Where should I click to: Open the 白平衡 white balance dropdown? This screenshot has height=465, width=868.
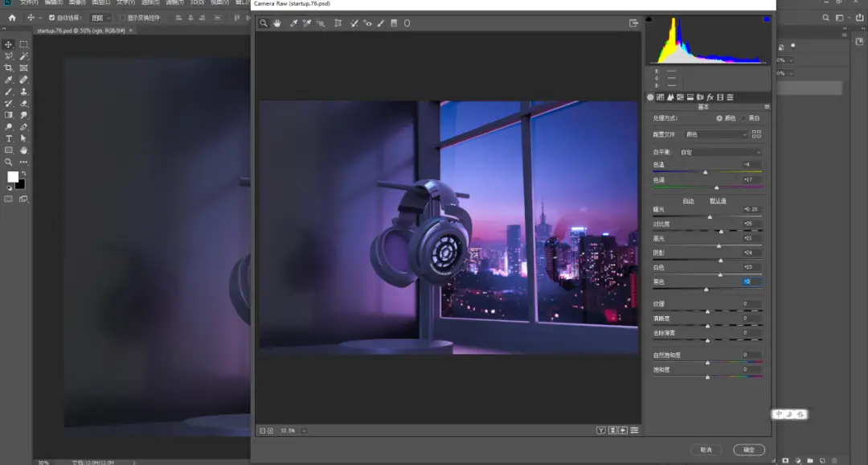[x=720, y=152]
